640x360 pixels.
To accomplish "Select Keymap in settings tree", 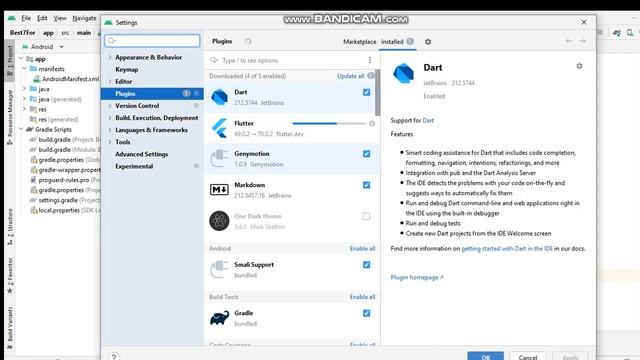I will 127,70.
